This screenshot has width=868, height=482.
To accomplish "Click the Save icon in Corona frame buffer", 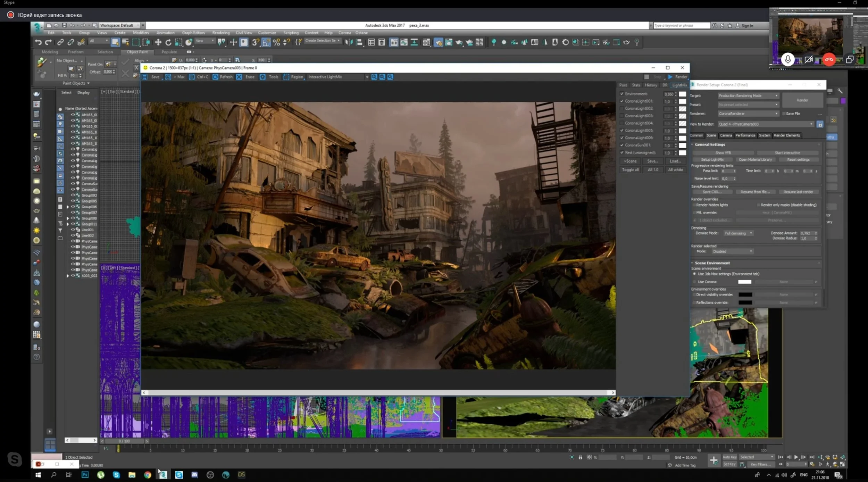I will coord(145,77).
